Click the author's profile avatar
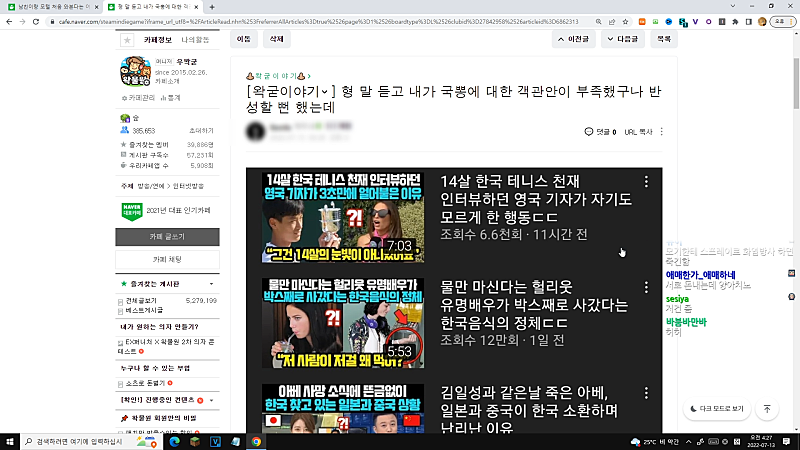Image resolution: width=800 pixels, height=450 pixels. (x=256, y=131)
